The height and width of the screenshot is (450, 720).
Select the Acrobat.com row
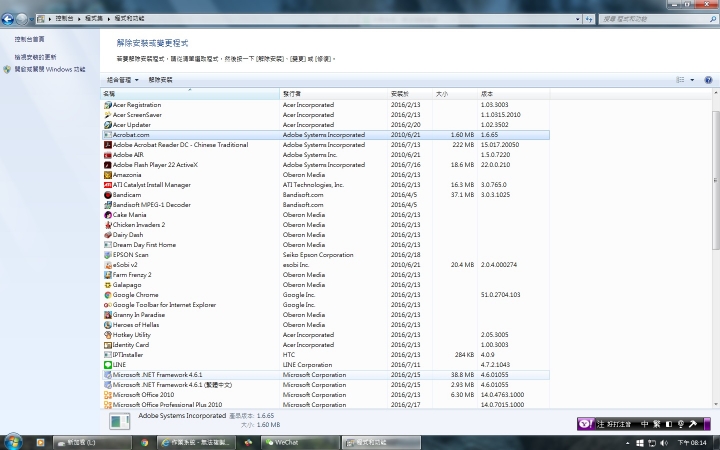coord(326,135)
